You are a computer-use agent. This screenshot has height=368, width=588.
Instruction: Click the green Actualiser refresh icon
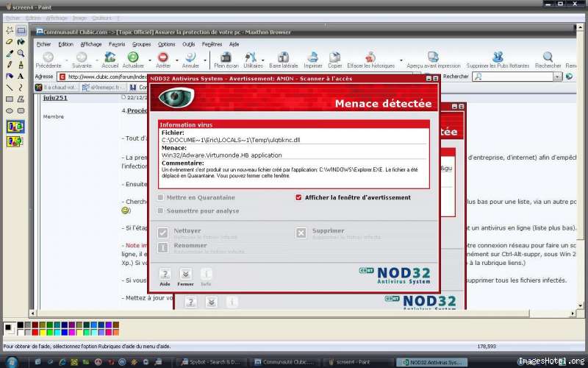(x=133, y=57)
